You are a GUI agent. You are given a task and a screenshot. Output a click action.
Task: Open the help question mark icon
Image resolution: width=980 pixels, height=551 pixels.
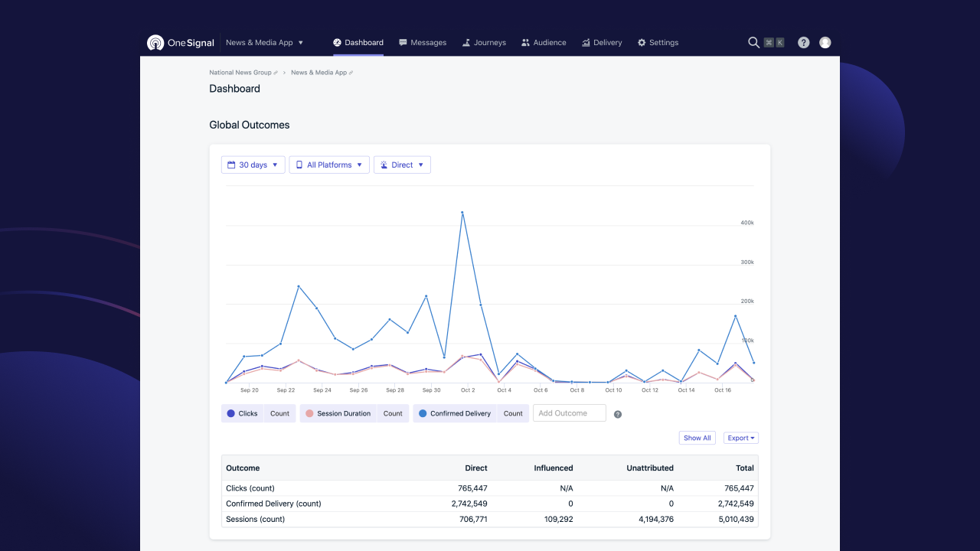click(803, 43)
